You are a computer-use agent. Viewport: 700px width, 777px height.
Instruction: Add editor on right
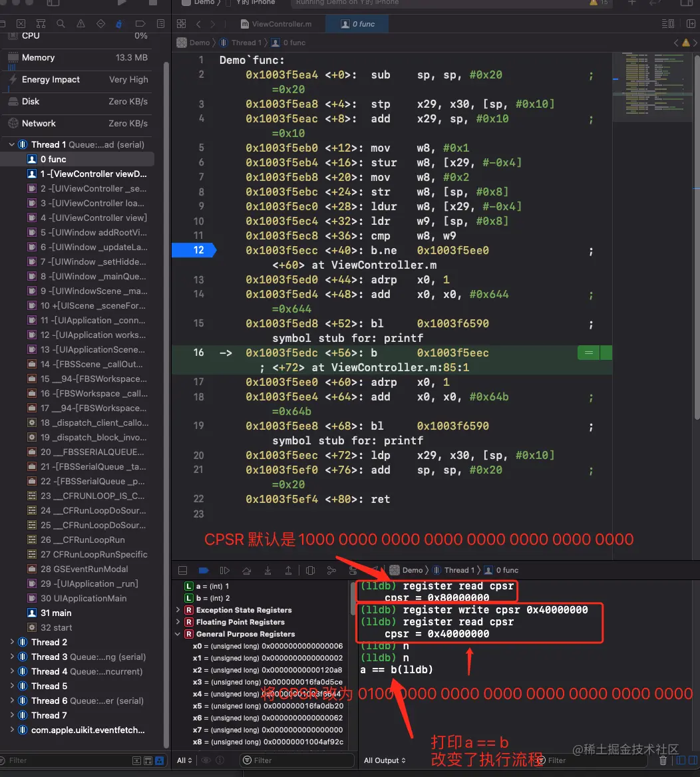691,24
